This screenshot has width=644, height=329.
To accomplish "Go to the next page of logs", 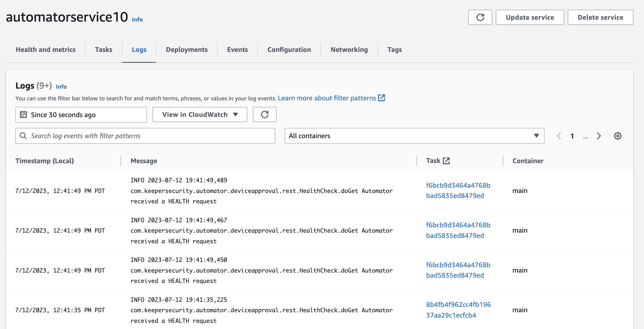I will 599,136.
